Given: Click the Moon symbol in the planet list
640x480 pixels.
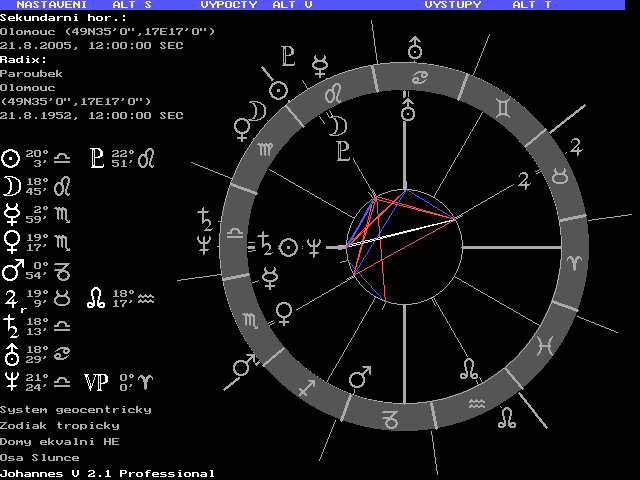Looking at the screenshot, I should (x=11, y=185).
